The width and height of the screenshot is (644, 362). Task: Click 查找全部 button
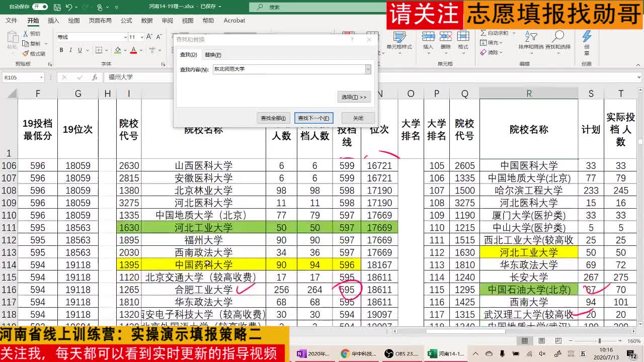pos(273,118)
